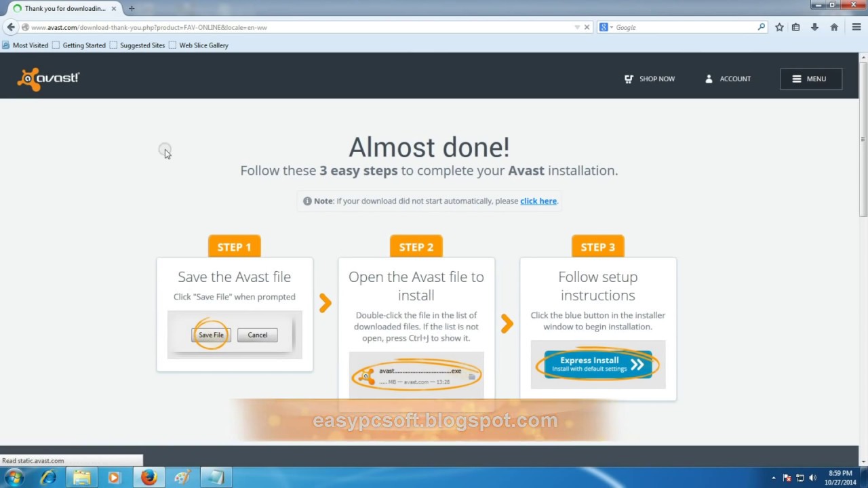Close the 'Thank you for downloading' tab
This screenshot has width=868, height=488.
pos(114,9)
